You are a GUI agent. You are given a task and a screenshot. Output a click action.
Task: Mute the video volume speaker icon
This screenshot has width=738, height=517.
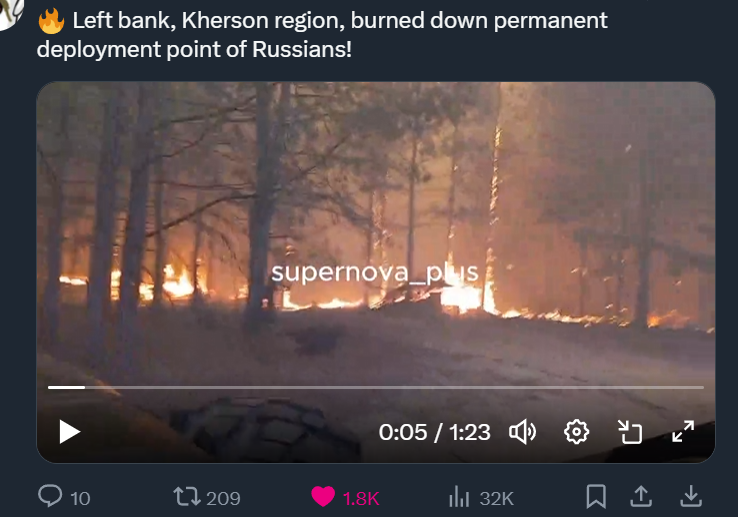click(522, 432)
